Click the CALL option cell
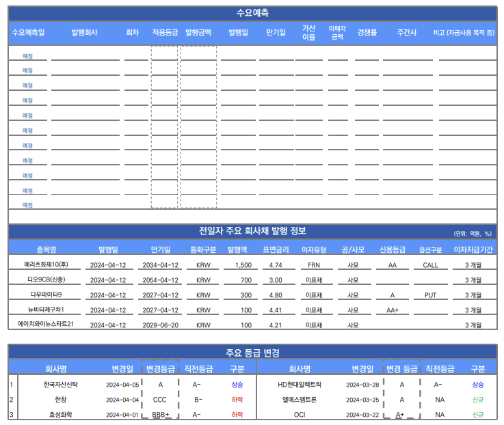This screenshot has width=504, height=425. tap(430, 264)
